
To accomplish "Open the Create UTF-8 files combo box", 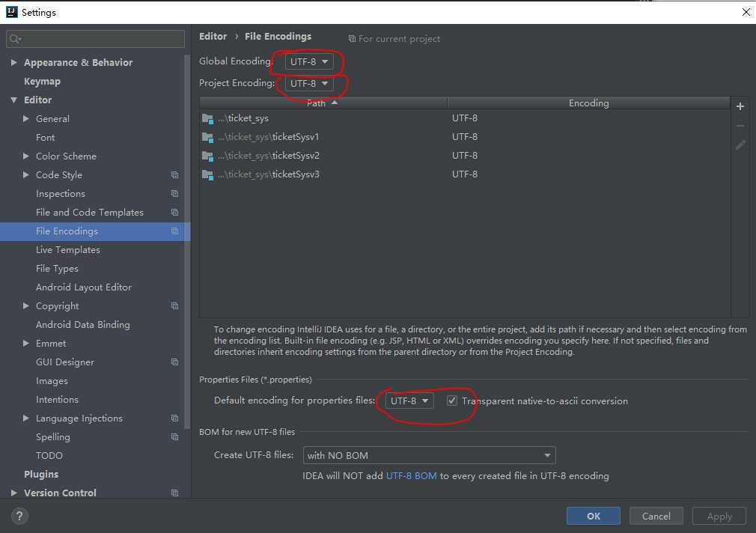I will [429, 455].
